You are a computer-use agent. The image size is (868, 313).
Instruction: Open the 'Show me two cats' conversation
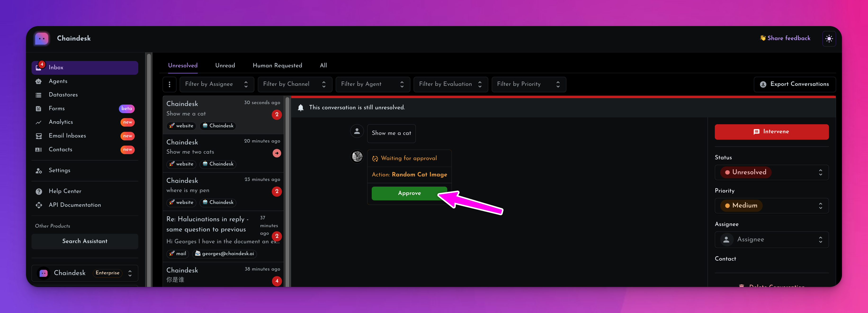tap(224, 153)
